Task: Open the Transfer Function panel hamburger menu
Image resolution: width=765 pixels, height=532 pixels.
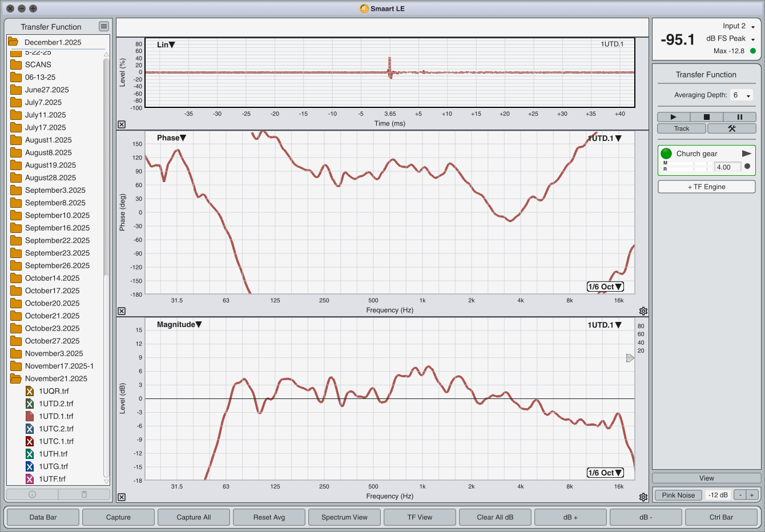Action: (103, 26)
